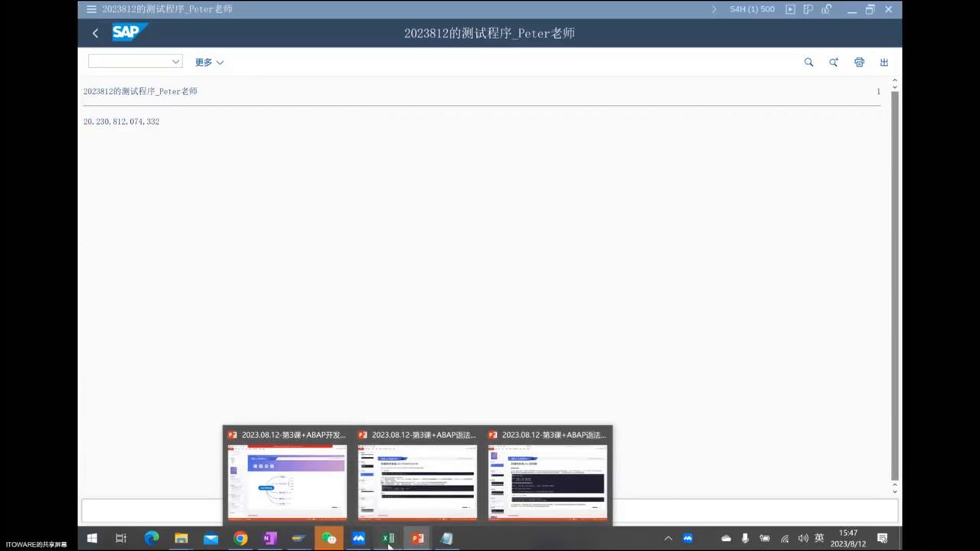Click the find-next search icon
The width and height of the screenshot is (980, 551).
point(834,62)
